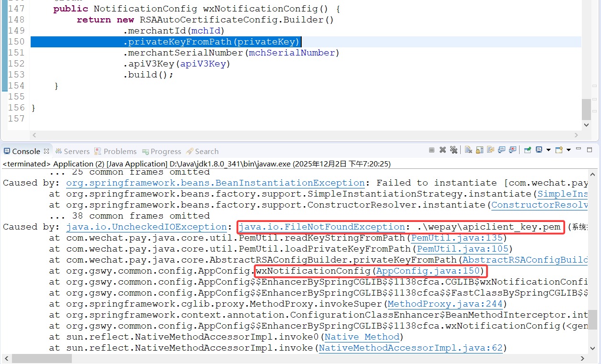
Task: Click the Terminate button in Console toolbar
Action: tap(431, 150)
